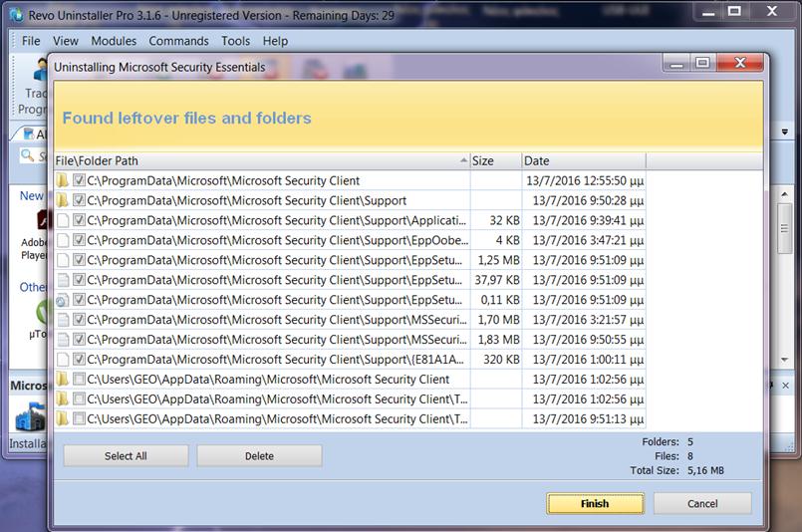Viewport: 802px width, 532px height.
Task: Sort by Size column header
Action: coord(495,160)
